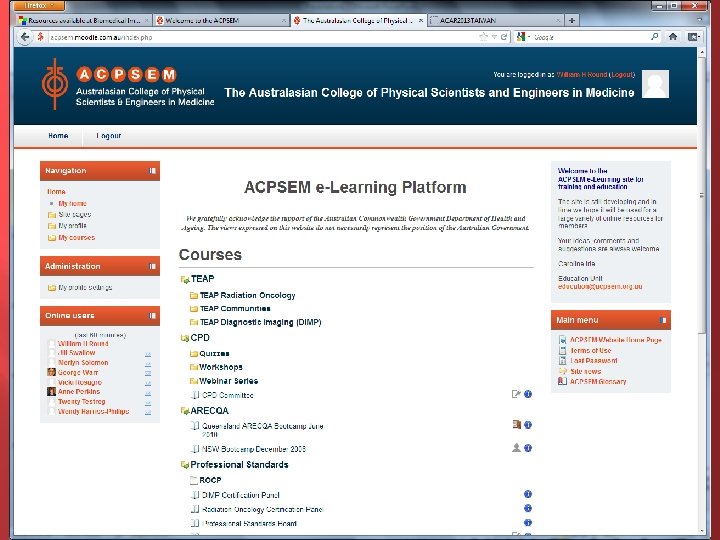Click the ACPSEM logo emblem
720x540 pixels.
click(x=55, y=84)
